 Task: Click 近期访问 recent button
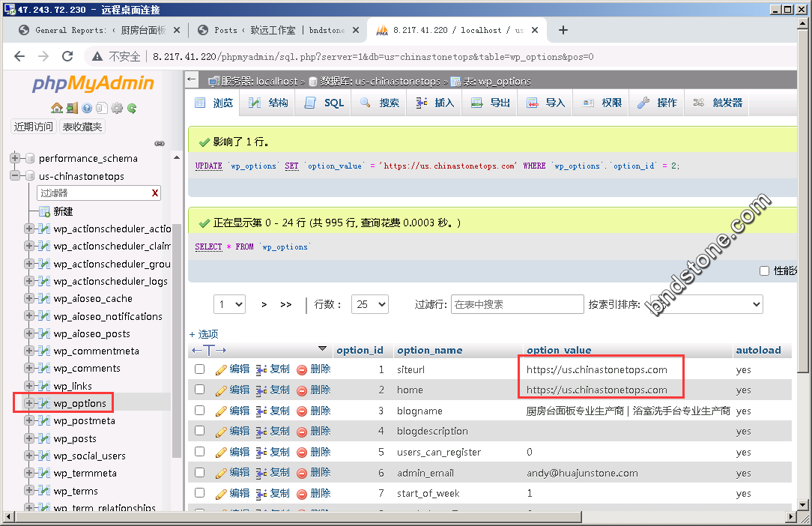33,127
